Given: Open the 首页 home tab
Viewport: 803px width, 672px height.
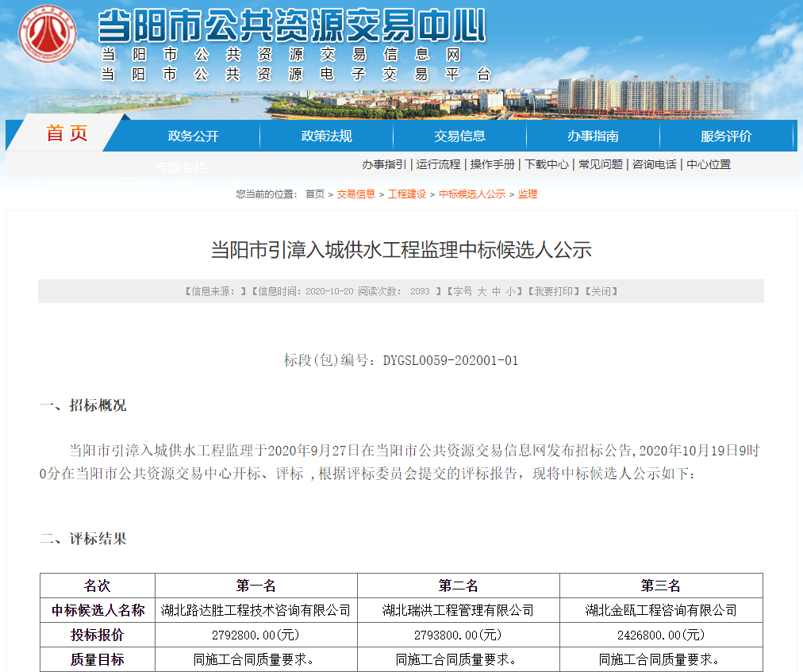Looking at the screenshot, I should pos(67,134).
